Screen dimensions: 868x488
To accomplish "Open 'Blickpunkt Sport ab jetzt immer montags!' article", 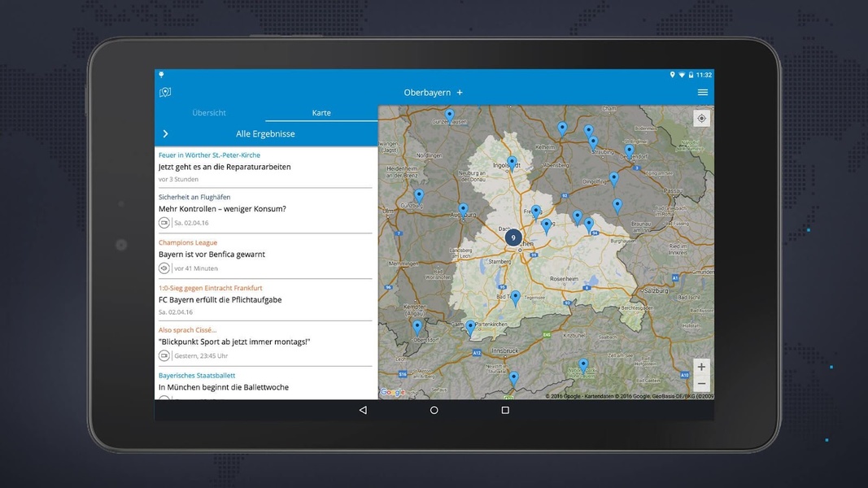I will (x=234, y=342).
